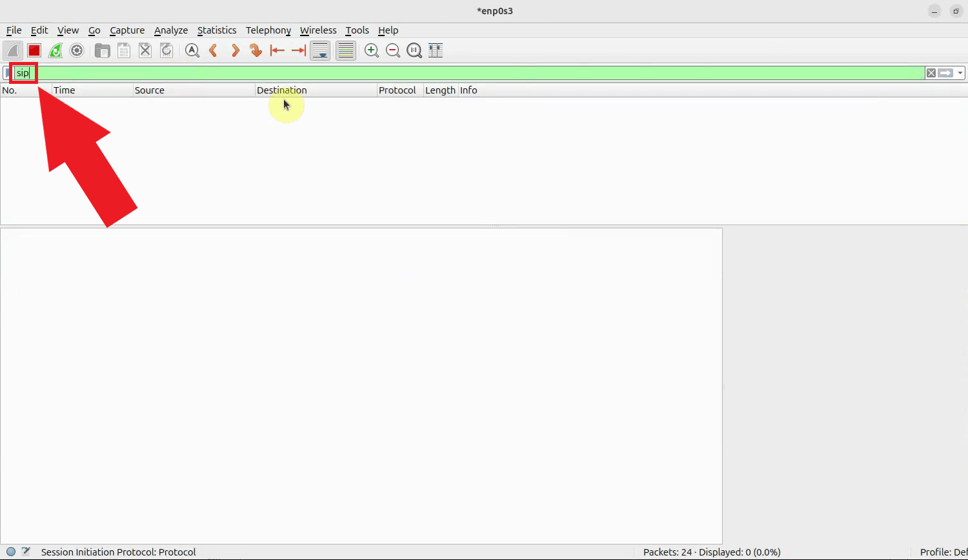Screen dimensions: 968x560
Task: Go to next packet arrow
Action: [x=235, y=50]
